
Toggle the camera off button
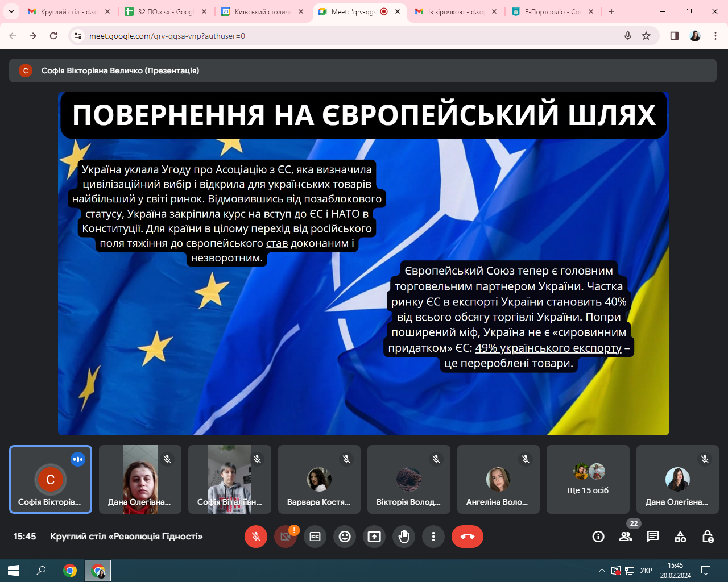(286, 537)
